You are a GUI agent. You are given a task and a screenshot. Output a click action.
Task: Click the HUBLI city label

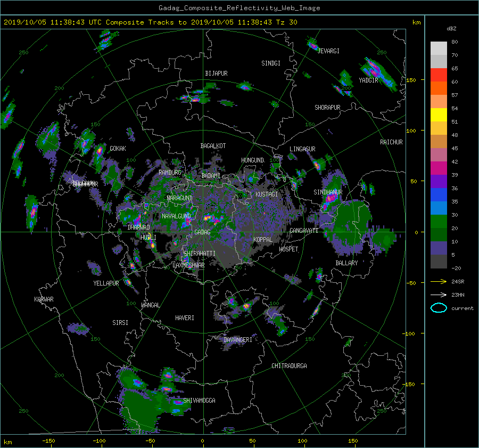[148, 238]
